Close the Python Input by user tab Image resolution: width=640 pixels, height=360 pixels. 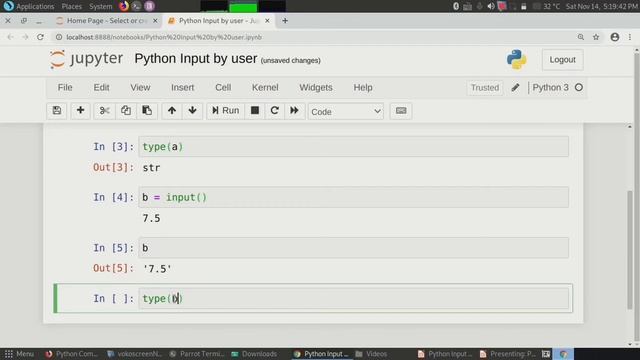click(267, 20)
